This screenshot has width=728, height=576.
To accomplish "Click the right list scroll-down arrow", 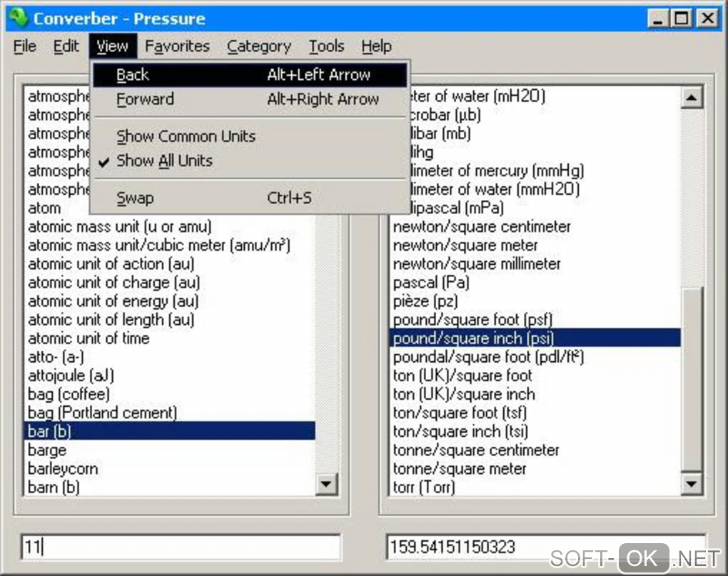I will point(692,485).
